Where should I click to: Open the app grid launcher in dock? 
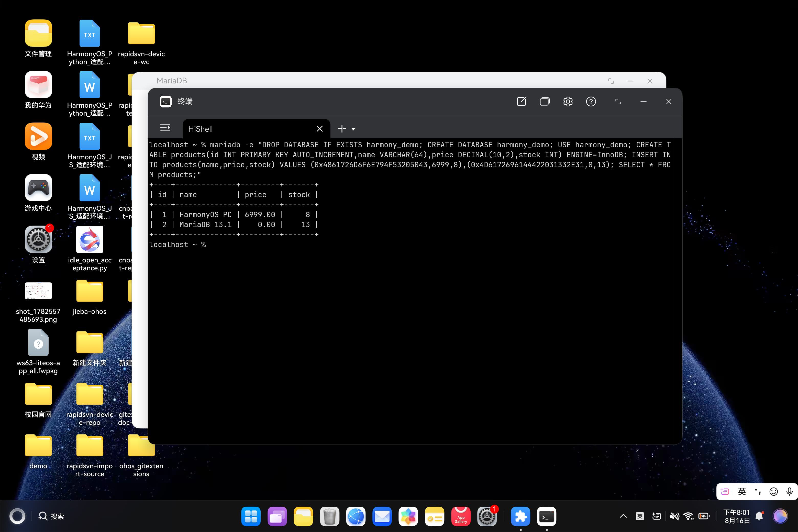(251, 516)
